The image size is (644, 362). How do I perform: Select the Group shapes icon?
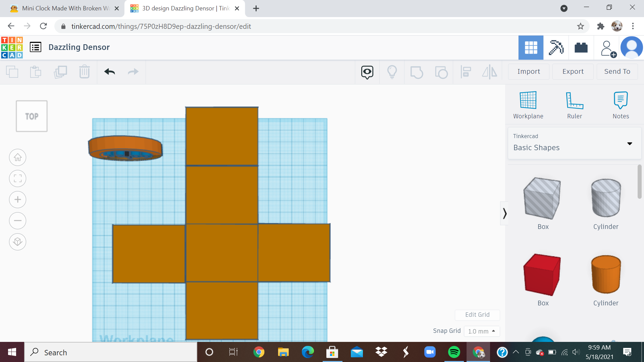(x=417, y=72)
